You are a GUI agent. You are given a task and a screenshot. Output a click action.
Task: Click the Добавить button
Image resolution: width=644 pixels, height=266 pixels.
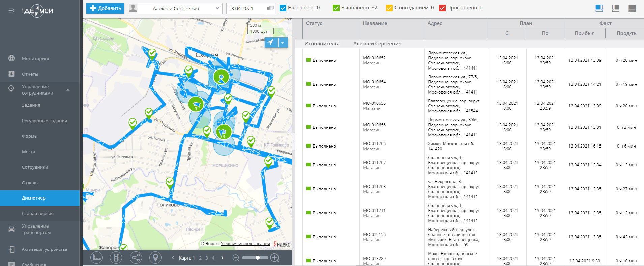105,8
